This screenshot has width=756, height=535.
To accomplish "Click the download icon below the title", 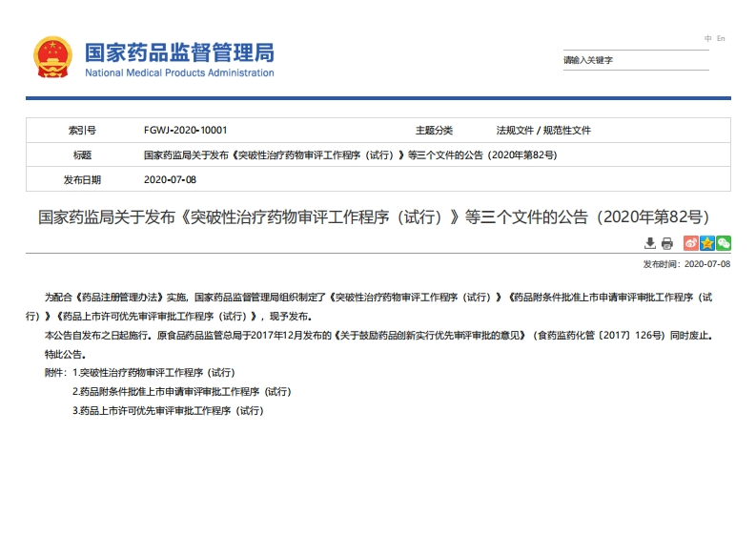I will pos(650,243).
